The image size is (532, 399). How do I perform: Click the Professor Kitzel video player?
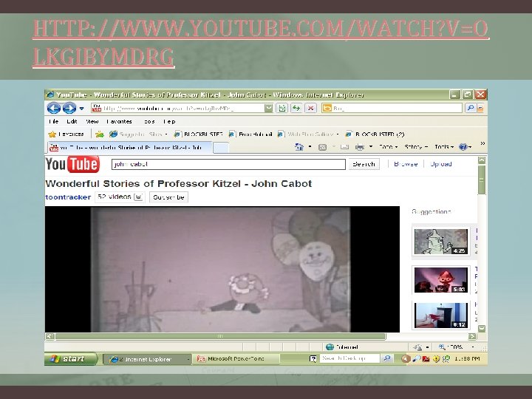pyautogui.click(x=222, y=270)
